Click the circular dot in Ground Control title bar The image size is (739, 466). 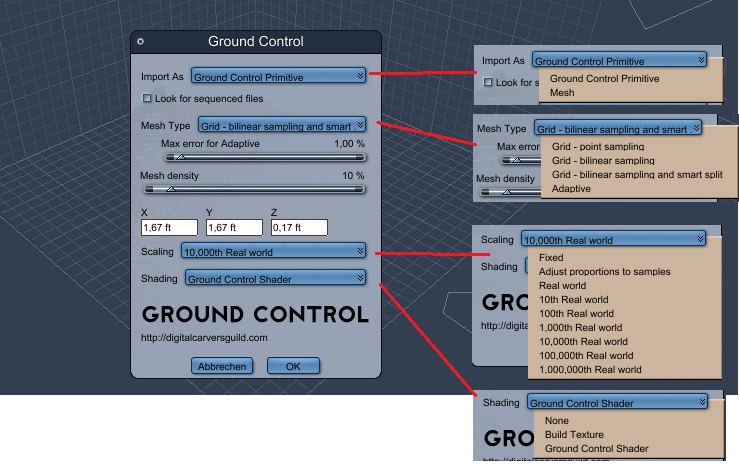[x=140, y=41]
